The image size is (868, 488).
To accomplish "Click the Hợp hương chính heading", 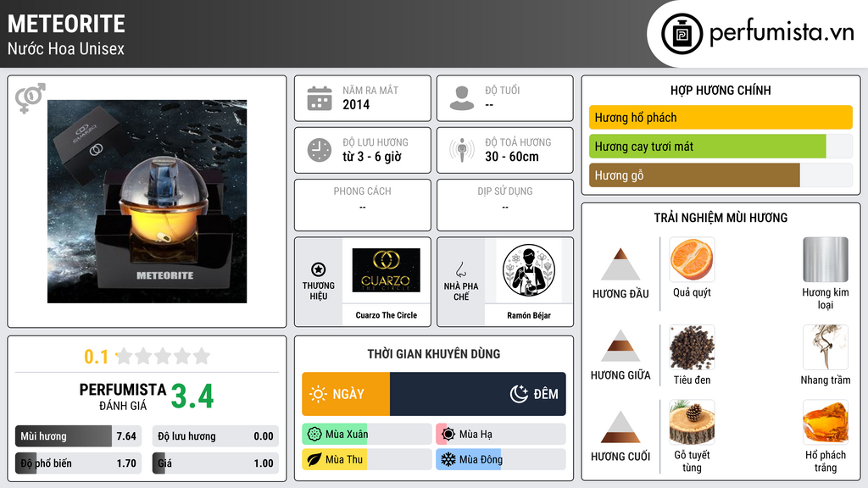I will coord(721,90).
